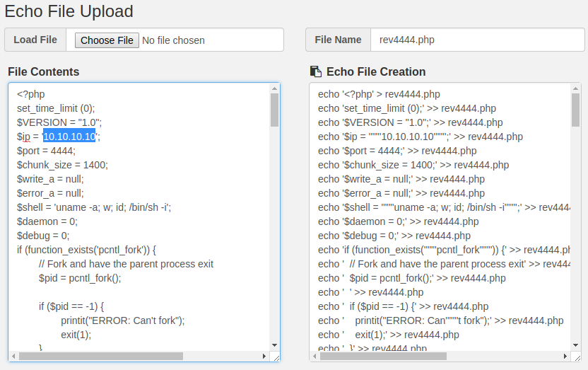Click the Echo File Creation horizontal right arrow
The image size is (588, 370).
coord(565,356)
